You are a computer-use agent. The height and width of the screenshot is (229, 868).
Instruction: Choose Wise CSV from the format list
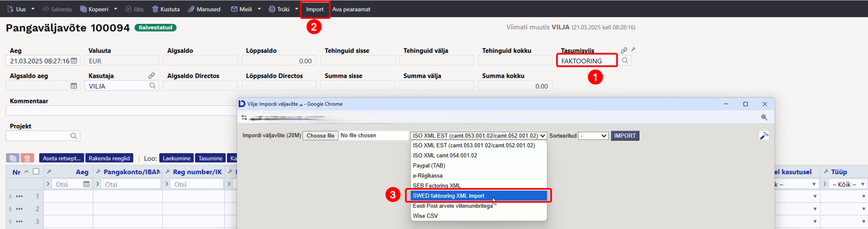[x=425, y=216]
